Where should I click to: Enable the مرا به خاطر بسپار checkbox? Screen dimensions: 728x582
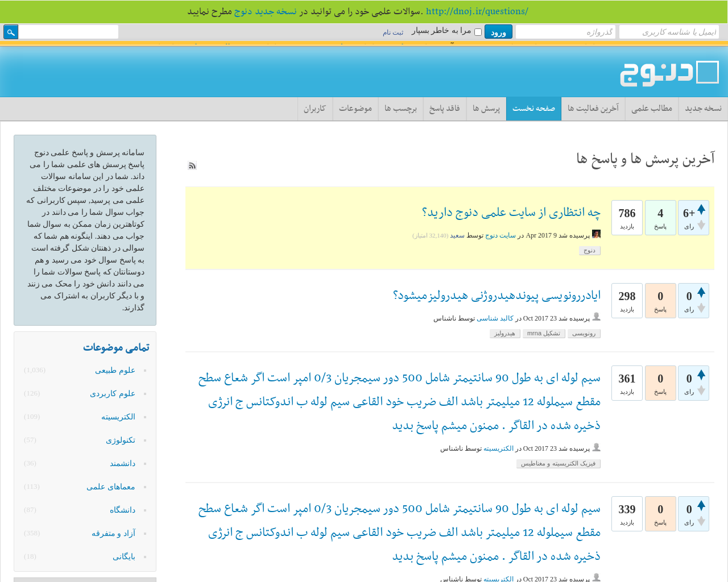[x=478, y=31]
